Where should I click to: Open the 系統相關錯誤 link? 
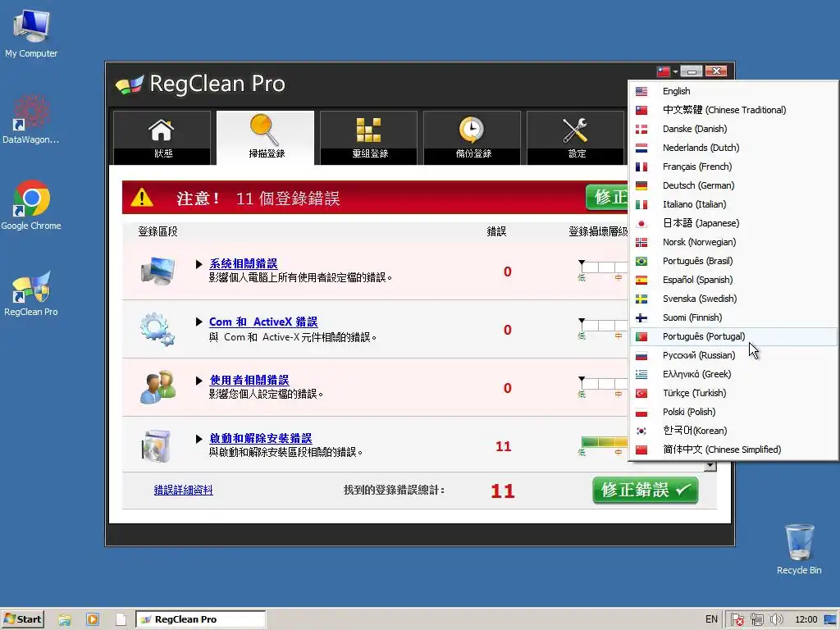click(x=243, y=263)
